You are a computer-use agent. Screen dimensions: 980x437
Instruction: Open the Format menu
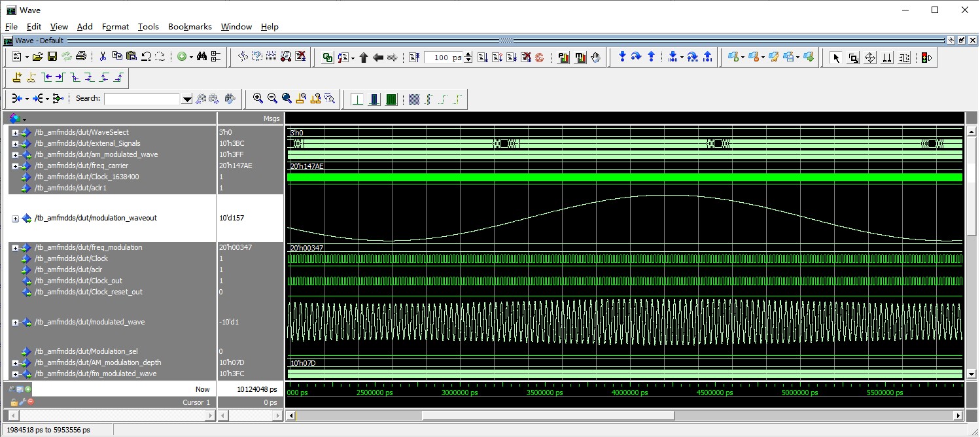point(115,27)
